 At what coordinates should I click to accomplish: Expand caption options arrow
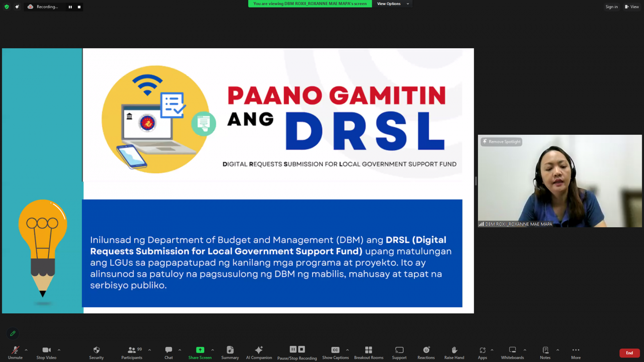347,350
